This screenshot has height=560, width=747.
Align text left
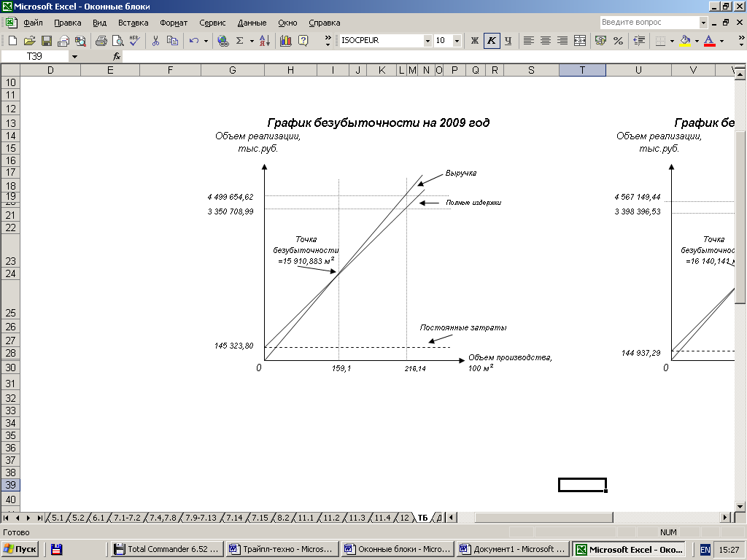coord(528,41)
